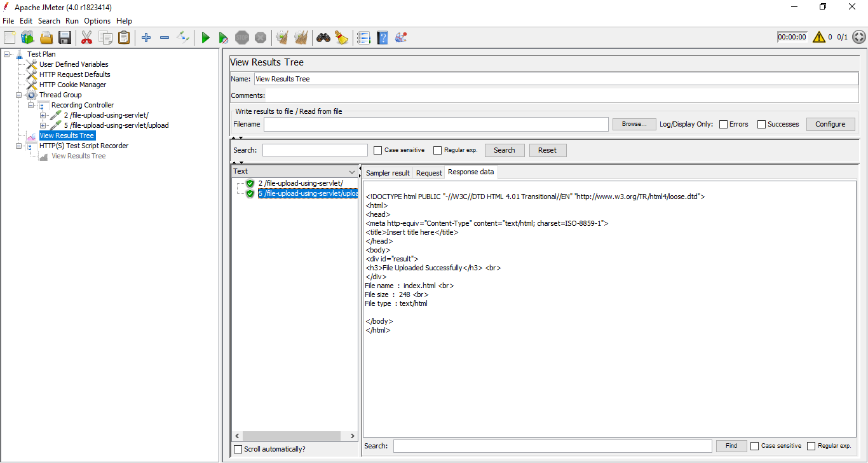868x463 pixels.
Task: Tick Case sensitive next to Find button
Action: [755, 446]
